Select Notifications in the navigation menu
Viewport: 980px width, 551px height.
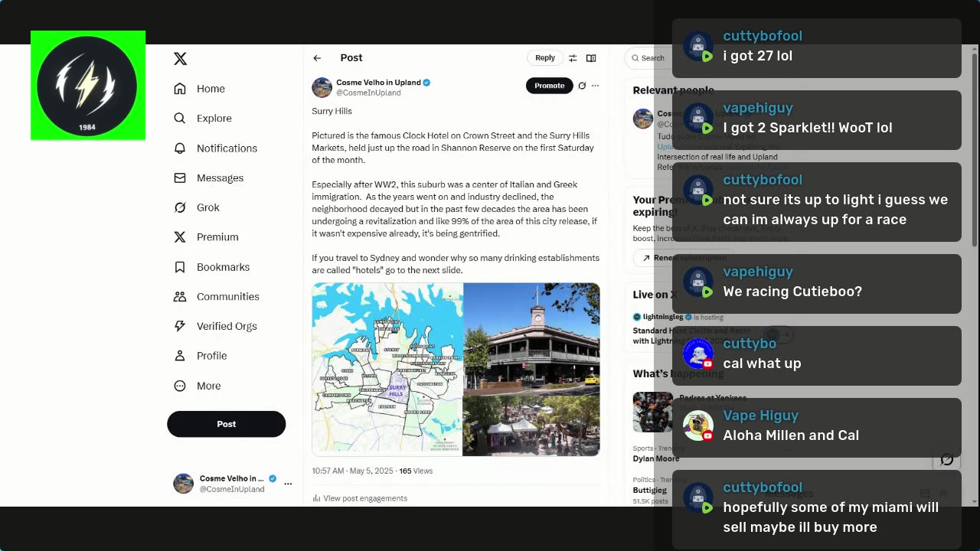tap(216, 148)
